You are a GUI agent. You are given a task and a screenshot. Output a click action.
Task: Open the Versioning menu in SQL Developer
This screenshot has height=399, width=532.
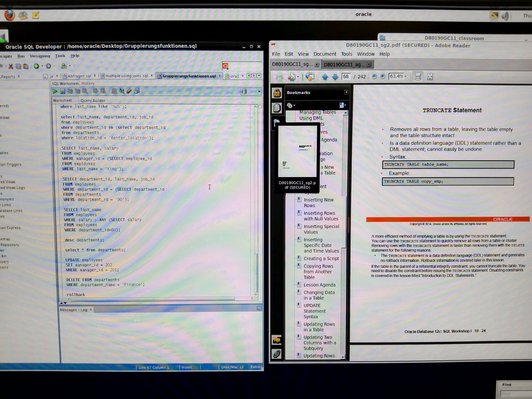40,56
